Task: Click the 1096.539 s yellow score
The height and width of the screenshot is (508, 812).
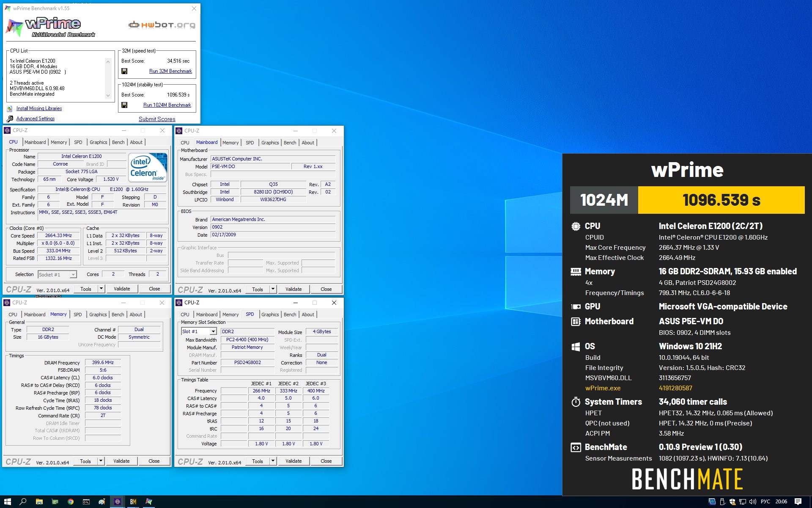Action: pos(721,200)
